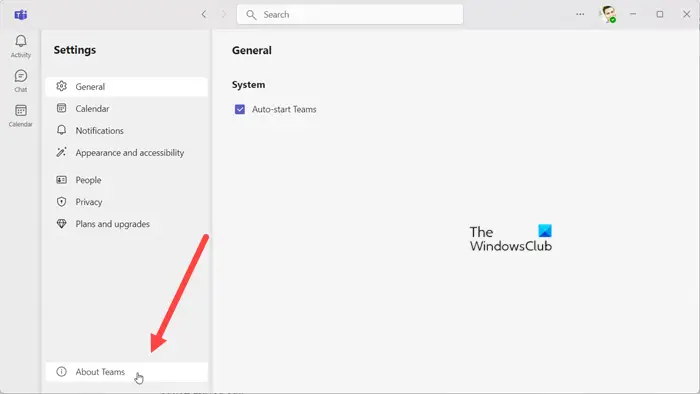Open the profile avatar picture
The image size is (700, 394).
[x=608, y=14]
